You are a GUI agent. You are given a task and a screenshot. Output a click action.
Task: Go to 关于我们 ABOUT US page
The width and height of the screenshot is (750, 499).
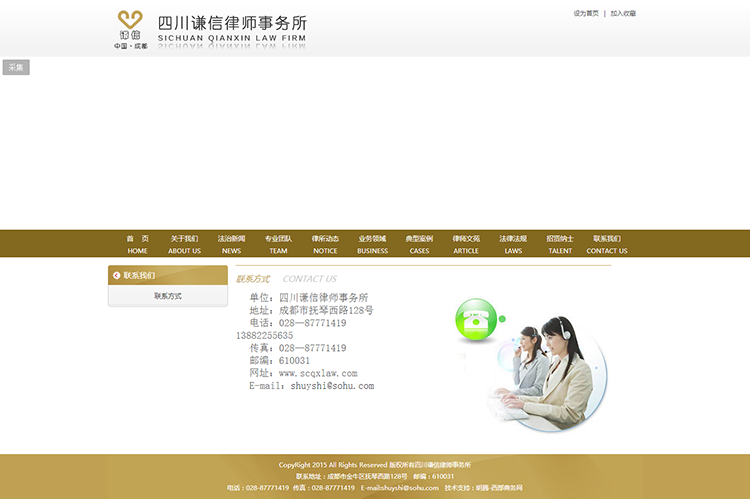184,244
